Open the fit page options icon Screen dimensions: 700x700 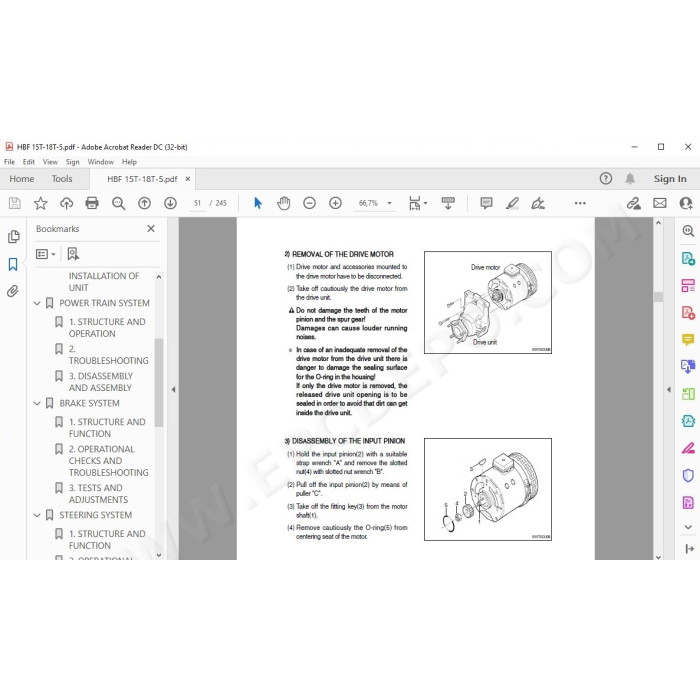pyautogui.click(x=417, y=204)
